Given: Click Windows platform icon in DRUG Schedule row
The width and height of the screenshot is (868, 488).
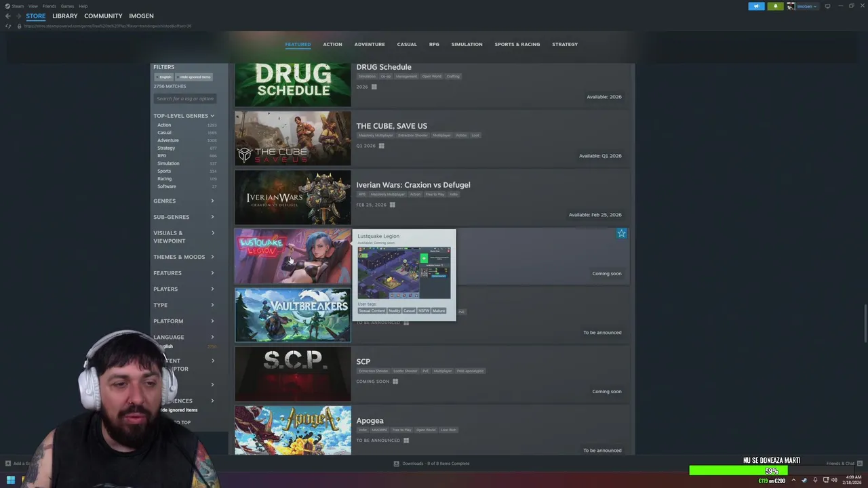Looking at the screenshot, I should [x=374, y=87].
